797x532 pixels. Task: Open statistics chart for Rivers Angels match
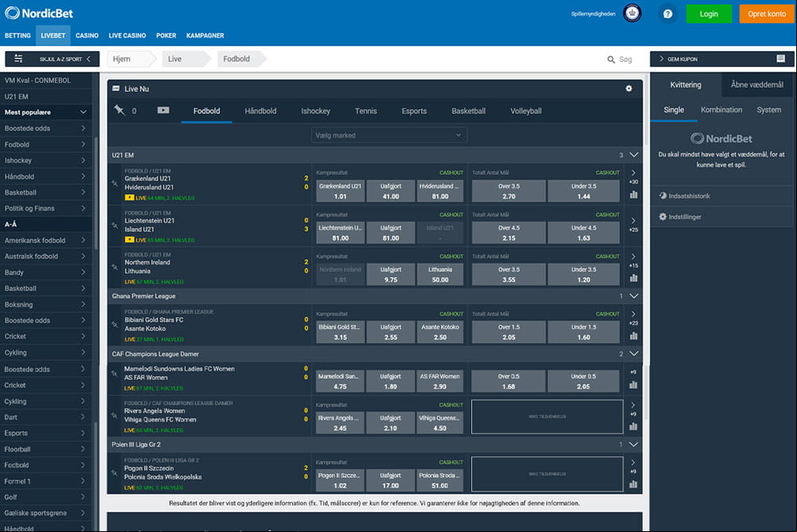tap(633, 426)
